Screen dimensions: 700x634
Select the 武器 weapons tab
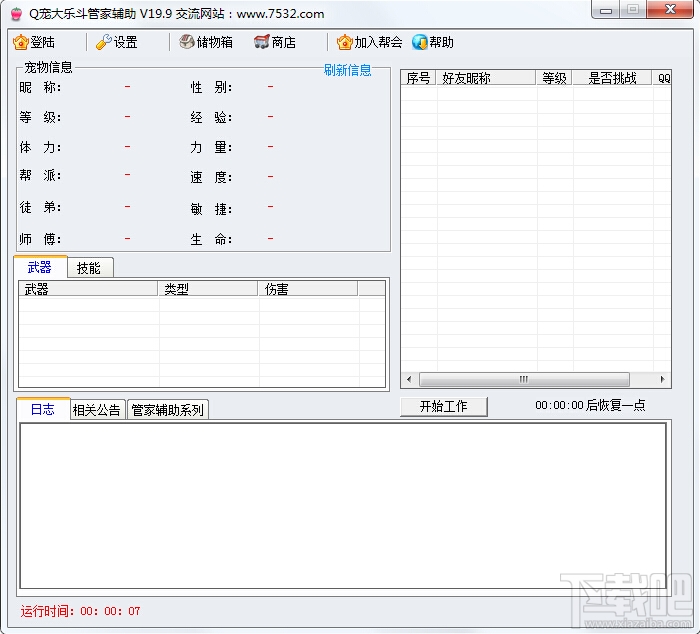(x=41, y=267)
